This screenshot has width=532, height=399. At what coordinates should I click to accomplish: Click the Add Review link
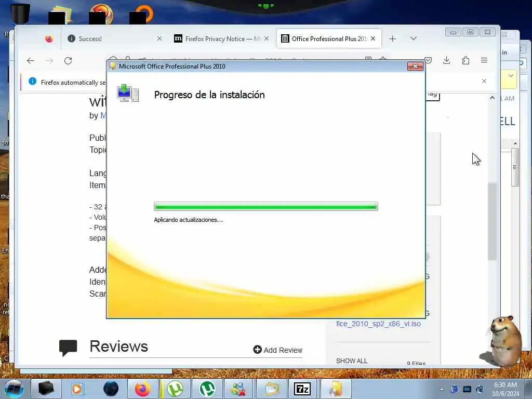tap(277, 350)
